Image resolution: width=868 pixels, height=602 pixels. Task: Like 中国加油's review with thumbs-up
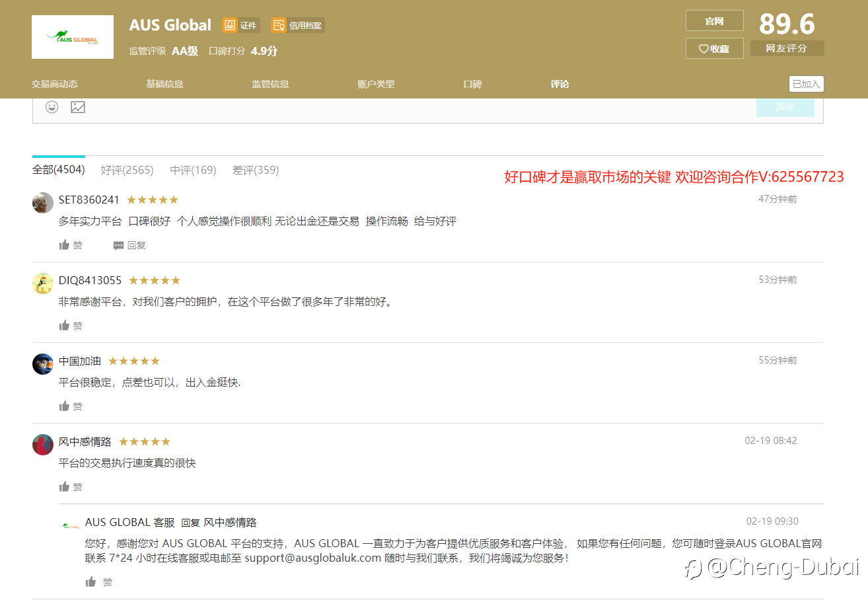coord(71,406)
